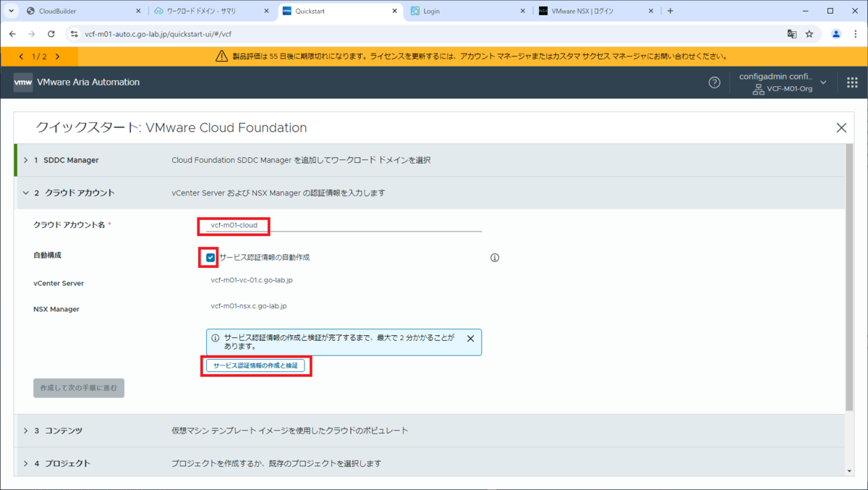868x490 pixels.
Task: Click scrollbar down arrow in wizard
Action: tap(849, 471)
